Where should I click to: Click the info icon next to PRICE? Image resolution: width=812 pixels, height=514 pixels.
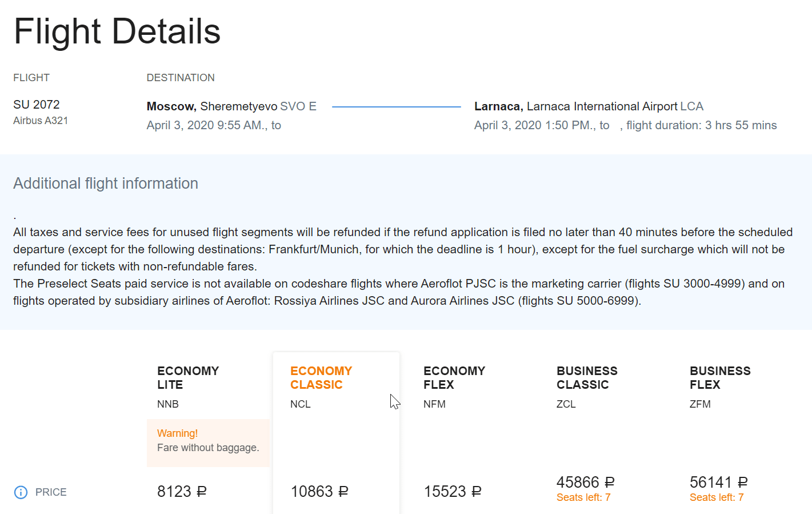click(x=21, y=492)
